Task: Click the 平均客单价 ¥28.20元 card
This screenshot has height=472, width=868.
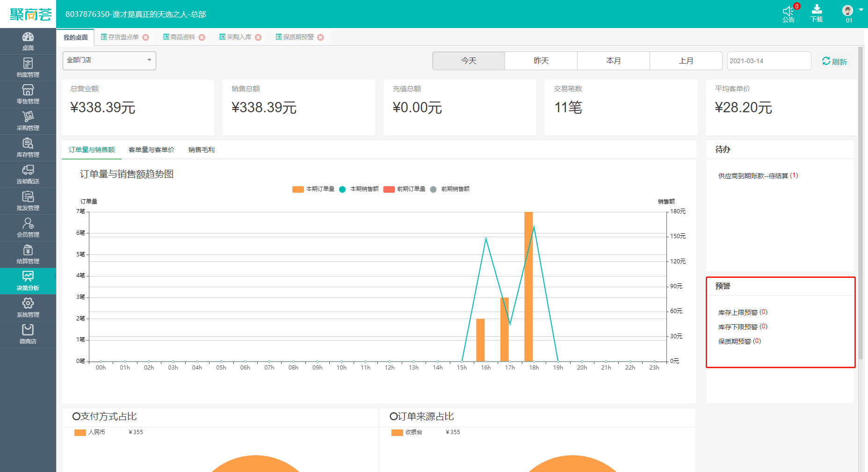Action: pos(781,108)
